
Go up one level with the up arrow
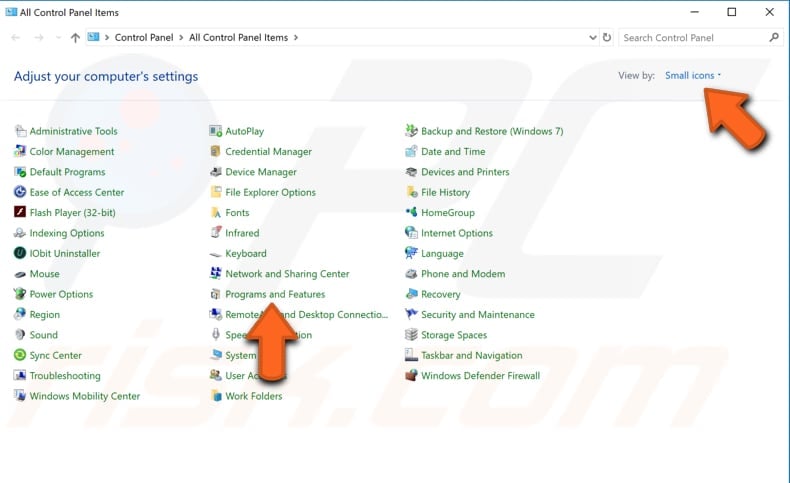coord(75,38)
